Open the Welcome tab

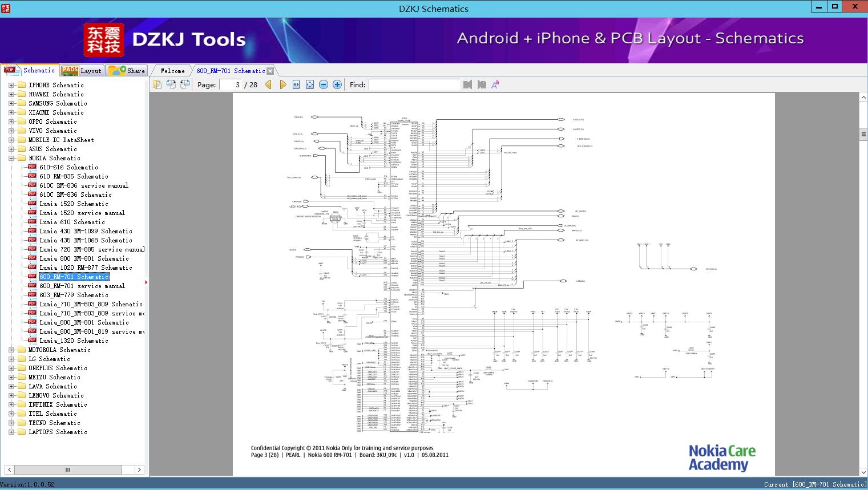(172, 71)
